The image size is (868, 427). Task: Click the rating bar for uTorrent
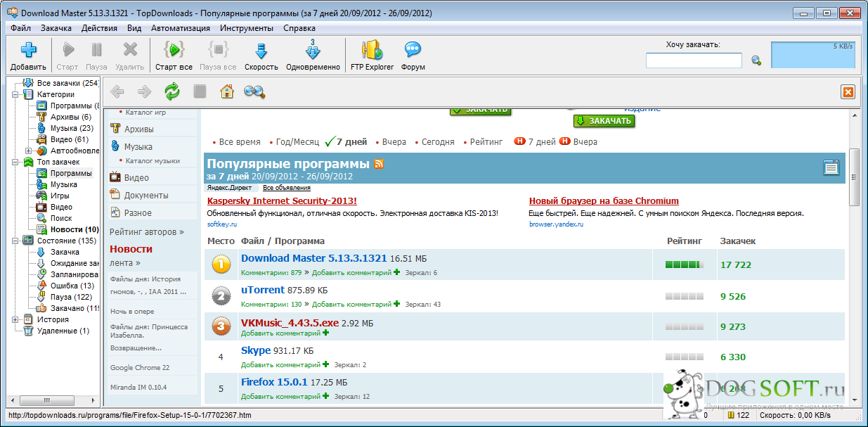coord(685,296)
